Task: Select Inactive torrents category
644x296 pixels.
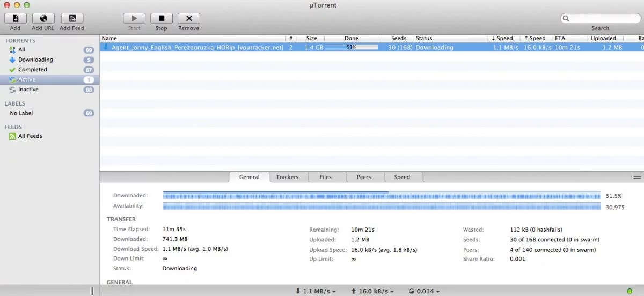Action: 28,90
